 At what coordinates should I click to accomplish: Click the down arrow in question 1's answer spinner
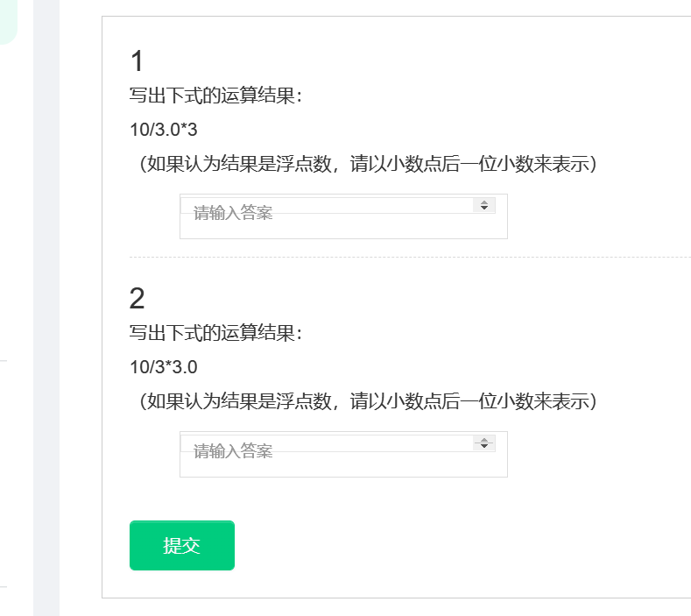(484, 209)
